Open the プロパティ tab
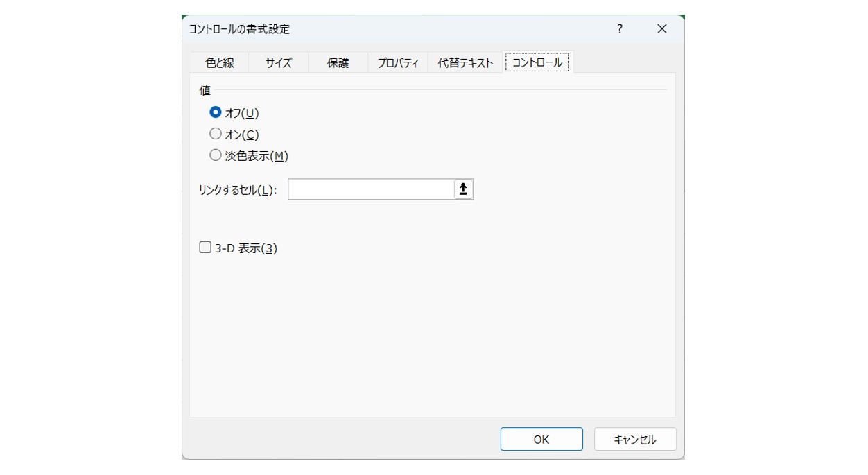 (398, 62)
